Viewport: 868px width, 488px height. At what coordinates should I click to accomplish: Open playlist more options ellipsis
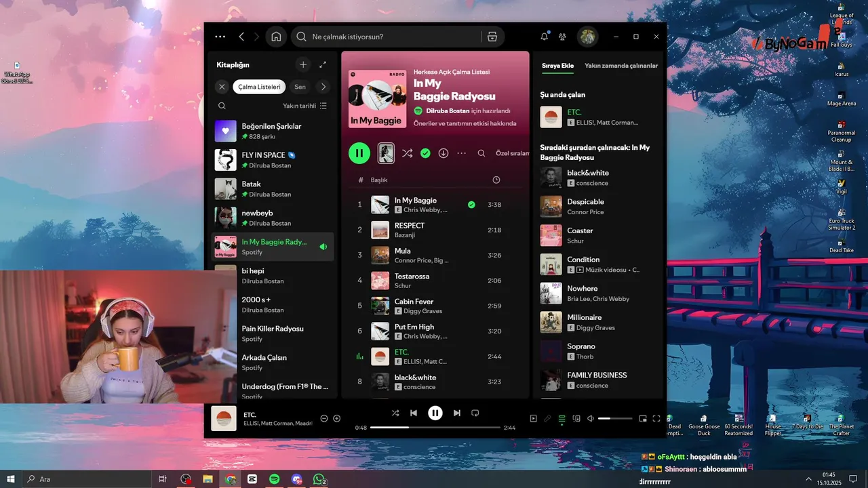[x=462, y=153]
